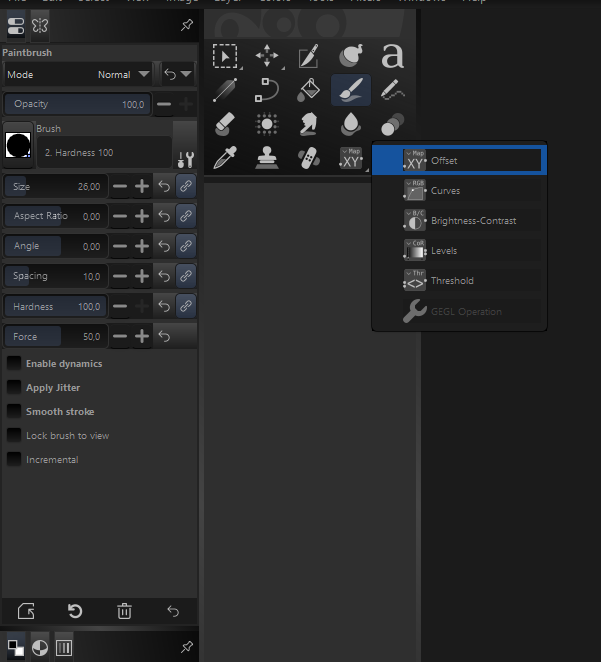Screen dimensions: 601x662
Task: Select the Text tool
Action: click(393, 56)
